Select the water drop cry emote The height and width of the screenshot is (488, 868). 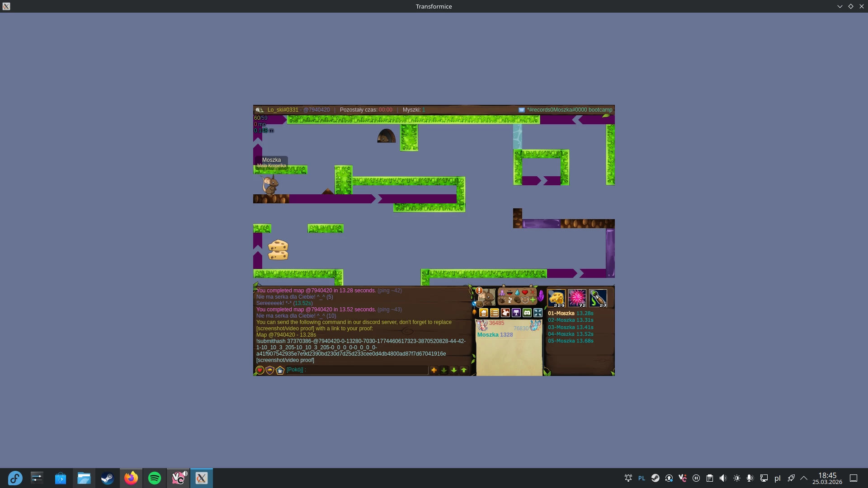pos(517,292)
